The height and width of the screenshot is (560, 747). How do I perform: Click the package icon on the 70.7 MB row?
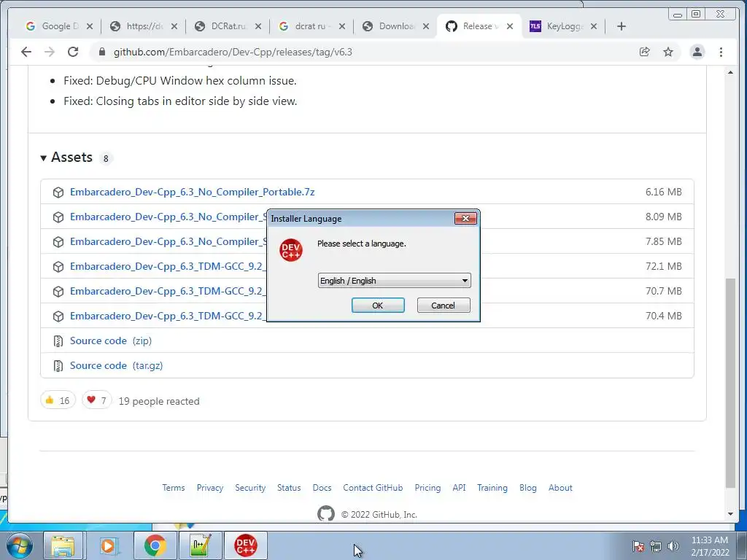58,292
